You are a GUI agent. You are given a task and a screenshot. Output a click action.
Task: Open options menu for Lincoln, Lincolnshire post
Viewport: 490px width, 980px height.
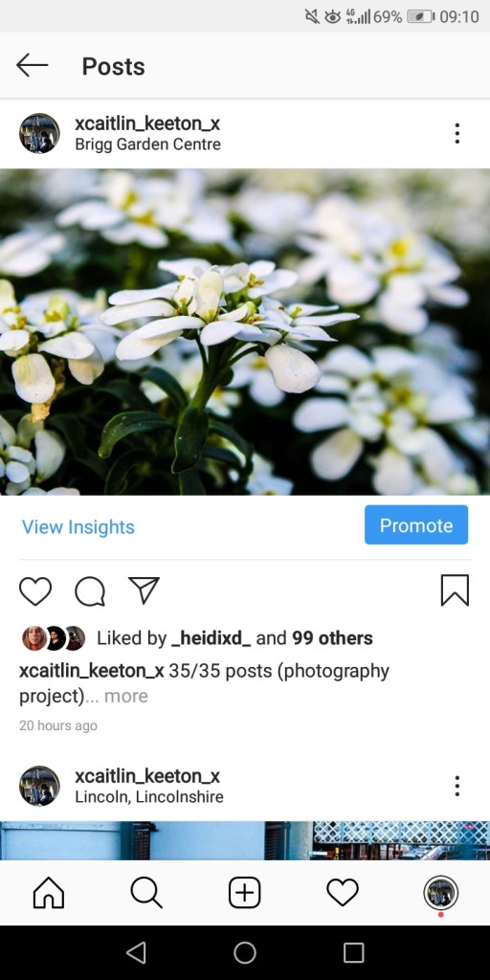coord(457,786)
